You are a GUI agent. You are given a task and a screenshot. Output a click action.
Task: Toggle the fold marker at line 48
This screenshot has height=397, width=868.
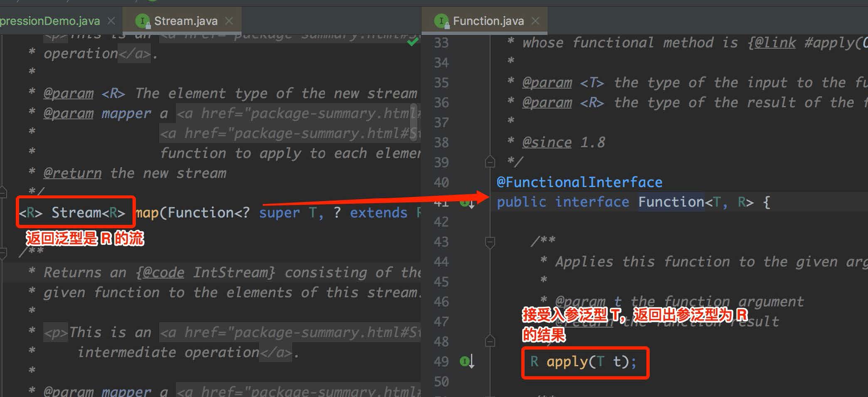tap(490, 341)
